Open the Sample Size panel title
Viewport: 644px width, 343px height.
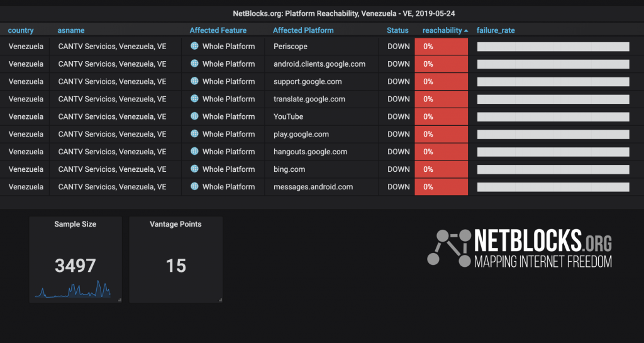(75, 224)
